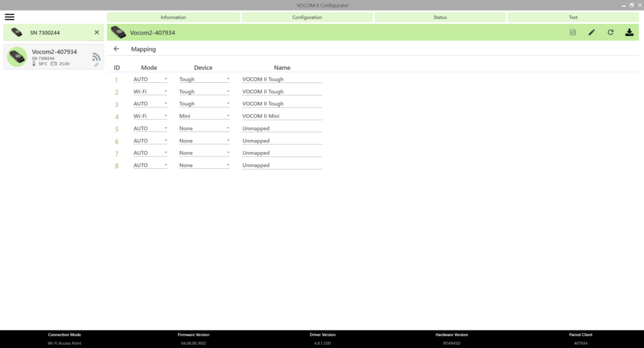
Task: Click the refresh icon
Action: [x=610, y=32]
